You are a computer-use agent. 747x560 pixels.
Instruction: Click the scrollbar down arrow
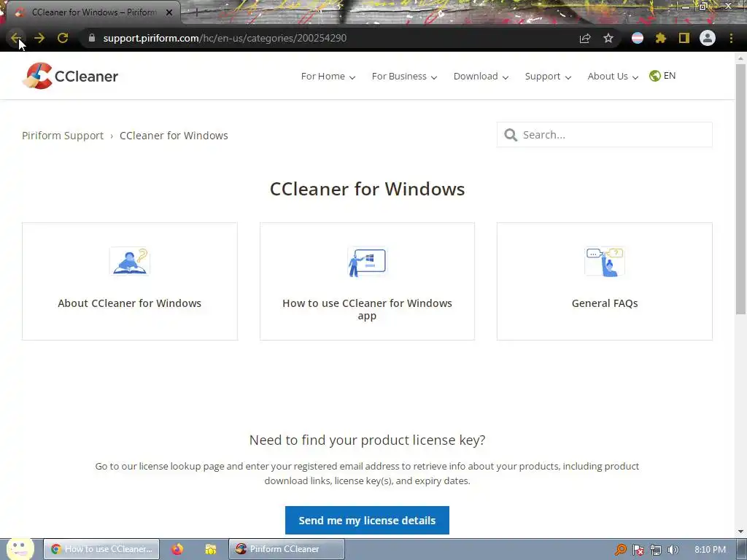click(740, 532)
